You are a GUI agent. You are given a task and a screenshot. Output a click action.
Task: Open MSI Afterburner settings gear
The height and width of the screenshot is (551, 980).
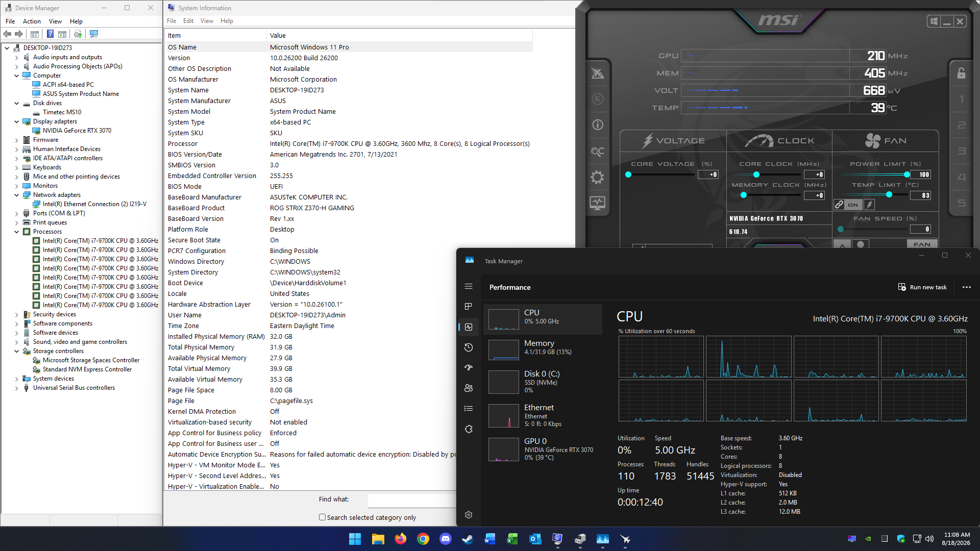click(x=598, y=177)
